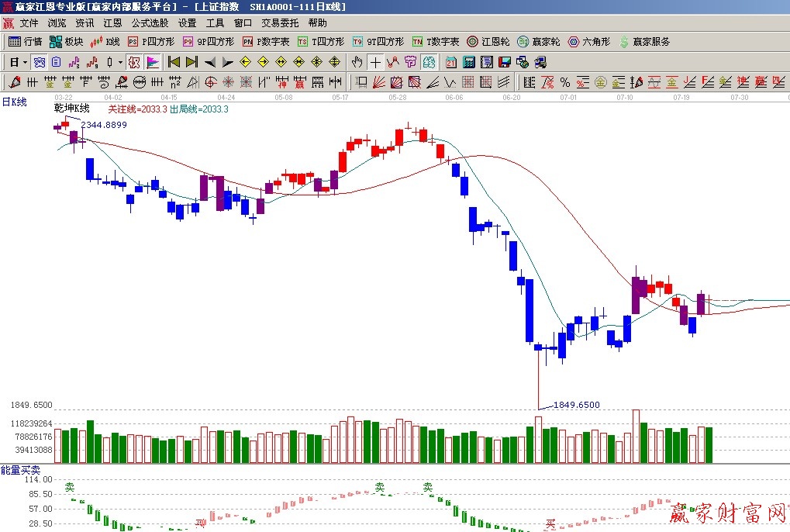Viewport: 790px width, 532px height.
Task: Click the hand pan tool icon
Action: [357, 62]
